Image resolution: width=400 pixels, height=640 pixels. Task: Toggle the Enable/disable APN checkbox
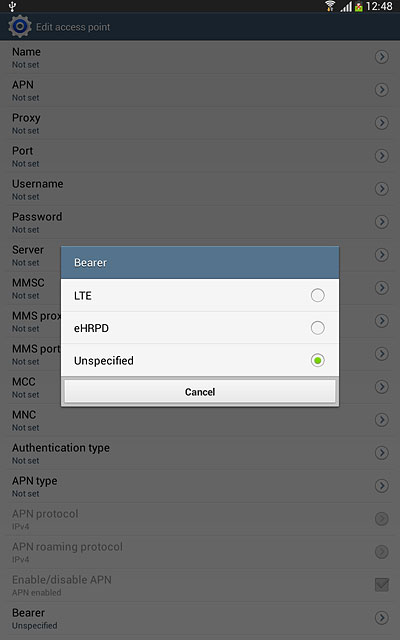click(382, 584)
